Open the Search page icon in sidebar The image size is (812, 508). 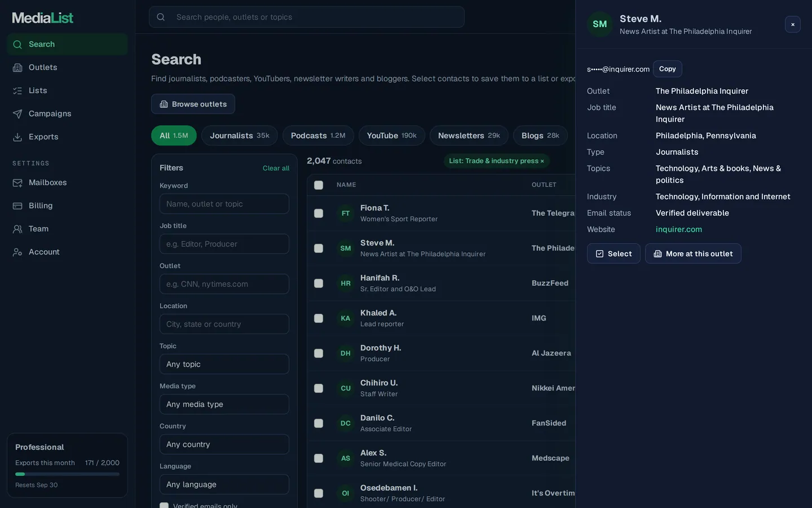17,45
